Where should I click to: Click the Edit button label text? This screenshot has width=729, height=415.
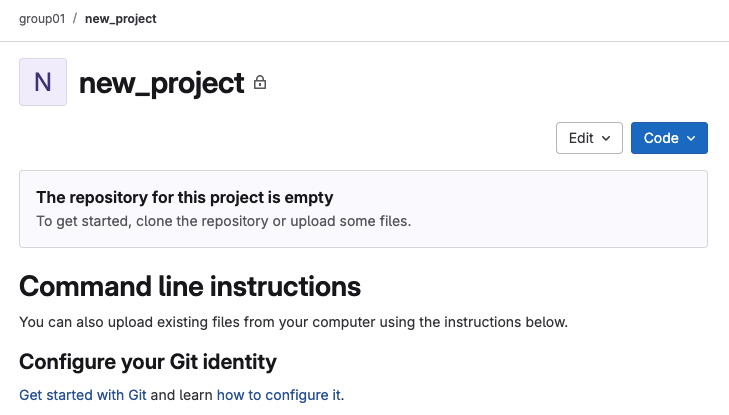(x=581, y=138)
